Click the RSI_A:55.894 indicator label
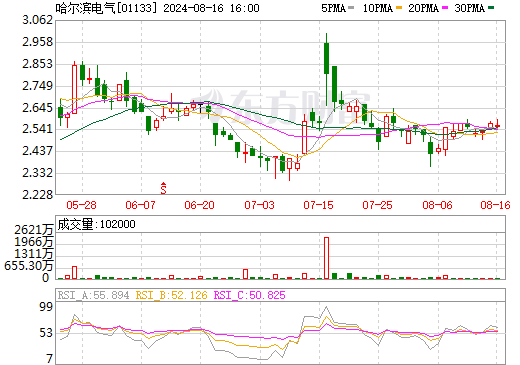Viewport: 520px width, 365px height. pos(93,295)
